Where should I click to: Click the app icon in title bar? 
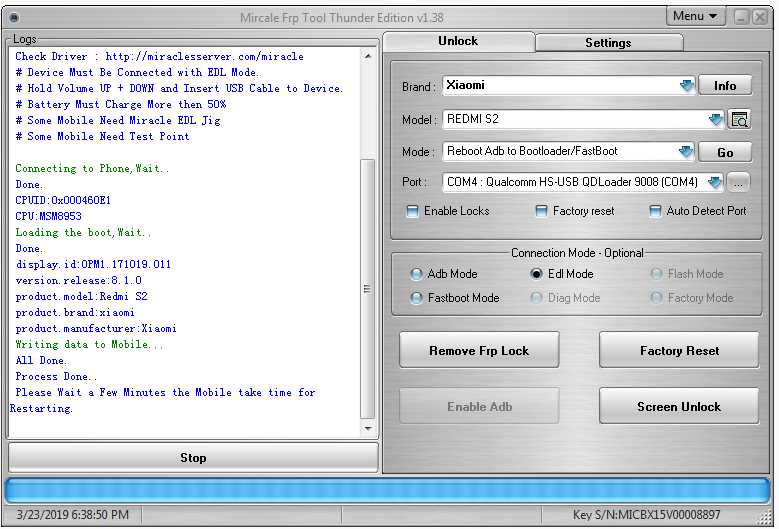(x=14, y=18)
